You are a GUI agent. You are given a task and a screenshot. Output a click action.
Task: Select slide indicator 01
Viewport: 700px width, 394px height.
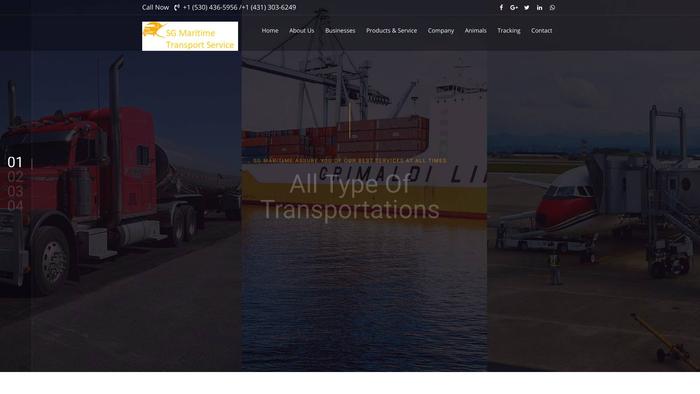(15, 162)
